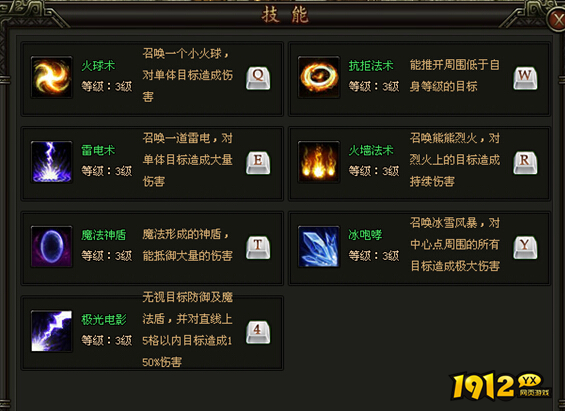Click the 1912YX watermark logo
Image resolution: width=565 pixels, height=411 pixels.
[501, 387]
